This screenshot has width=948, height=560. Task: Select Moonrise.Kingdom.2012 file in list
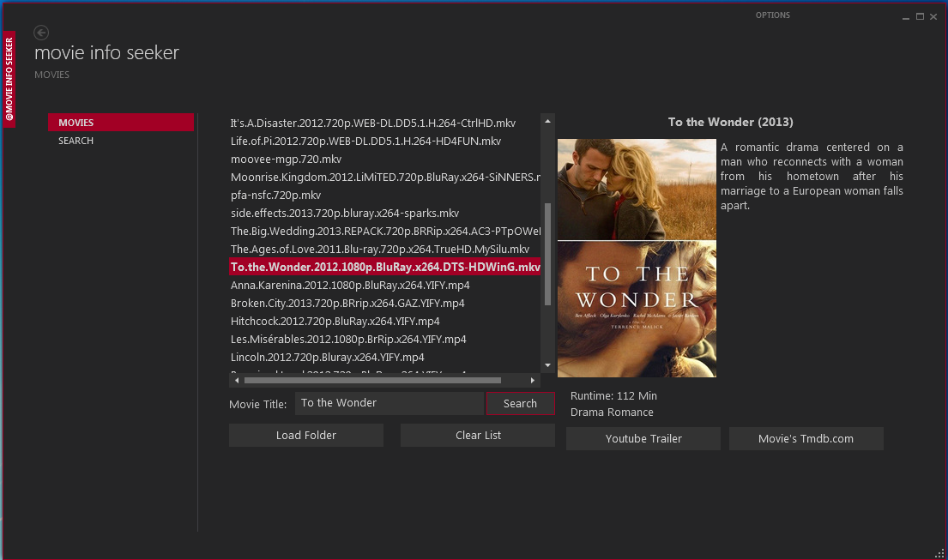click(x=385, y=178)
